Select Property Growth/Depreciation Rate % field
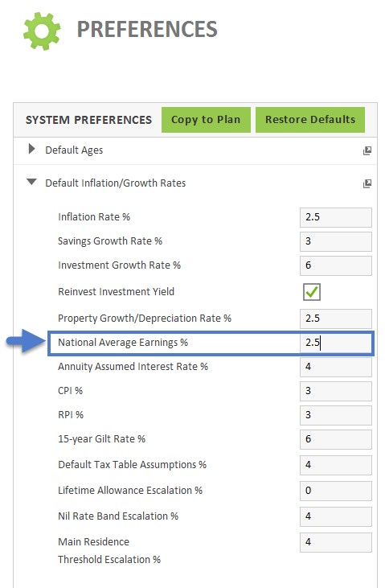The image size is (385, 588). (x=335, y=319)
